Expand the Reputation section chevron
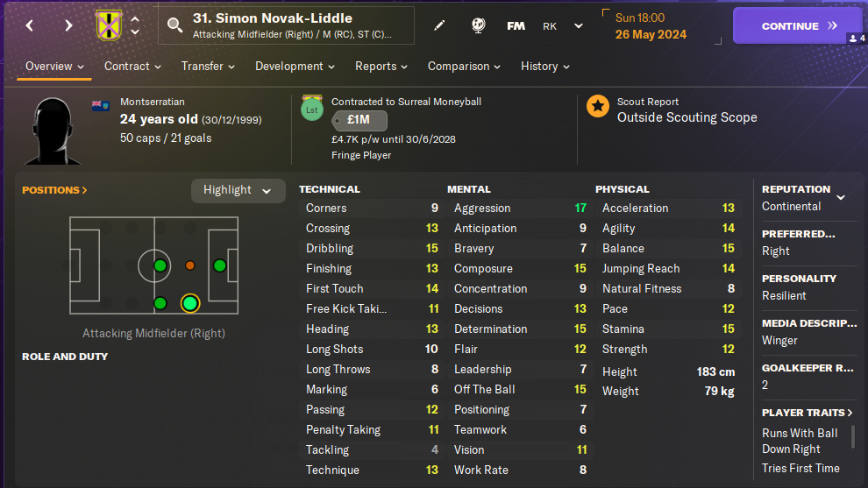 841,198
